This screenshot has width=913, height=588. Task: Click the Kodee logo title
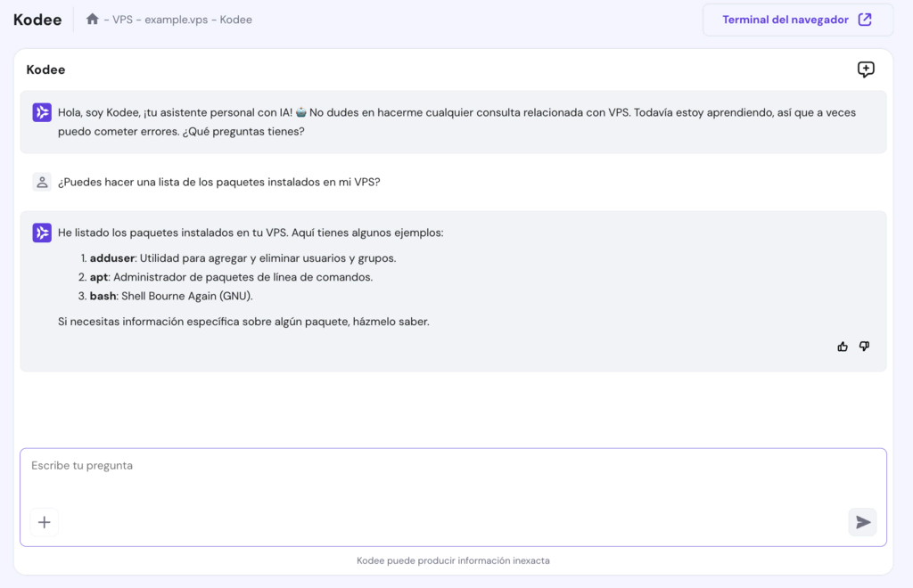37,20
